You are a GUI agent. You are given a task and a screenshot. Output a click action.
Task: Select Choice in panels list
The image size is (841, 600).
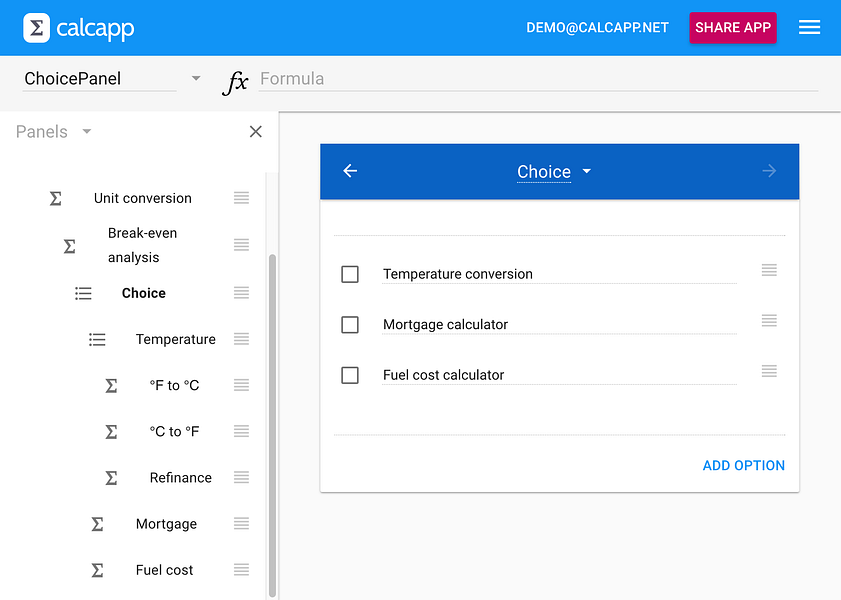[144, 293]
